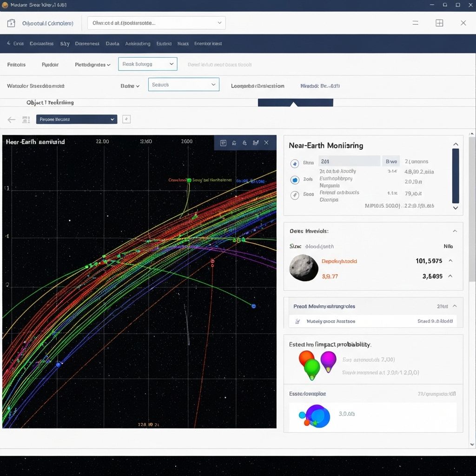Image resolution: width=476 pixels, height=476 pixels.
Task: Click the first square icon in the map toolbar
Action: coord(223,143)
